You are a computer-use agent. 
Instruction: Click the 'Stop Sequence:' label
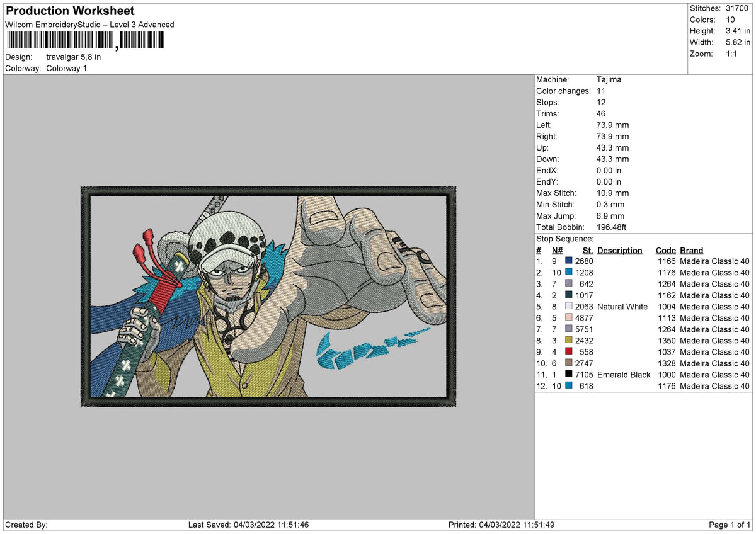click(565, 239)
